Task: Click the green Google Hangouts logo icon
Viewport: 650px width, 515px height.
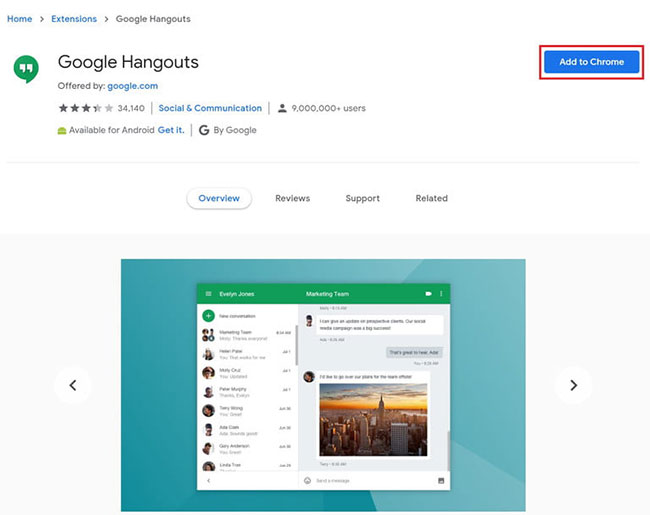Action: tap(26, 69)
